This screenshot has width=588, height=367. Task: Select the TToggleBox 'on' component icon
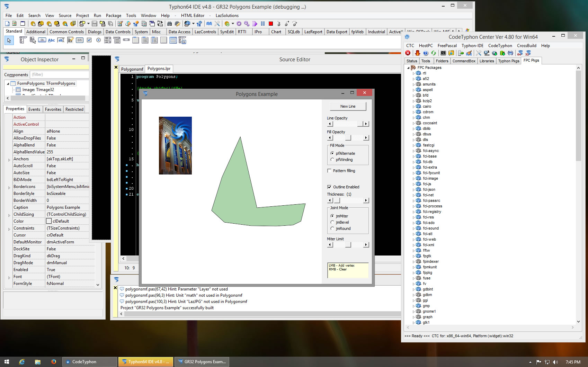80,40
